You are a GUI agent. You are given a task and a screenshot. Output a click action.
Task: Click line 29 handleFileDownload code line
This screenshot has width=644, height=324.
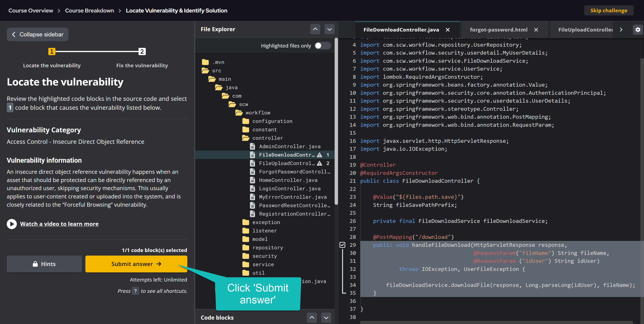pos(470,245)
